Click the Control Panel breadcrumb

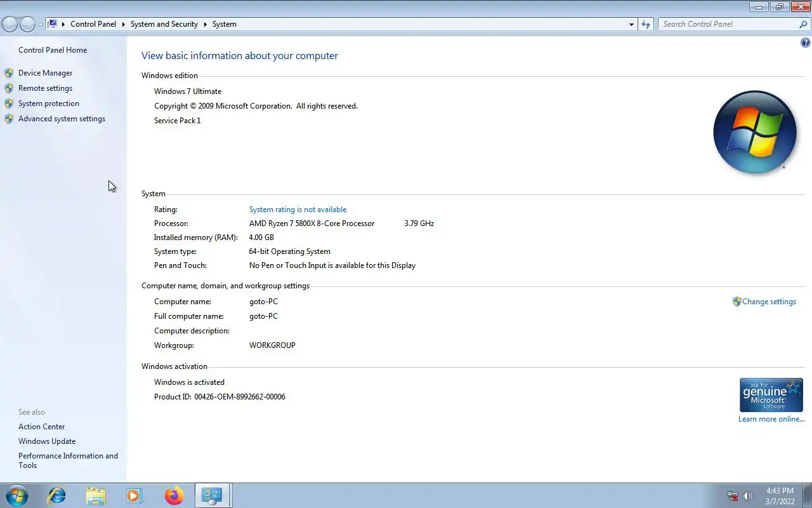click(93, 24)
